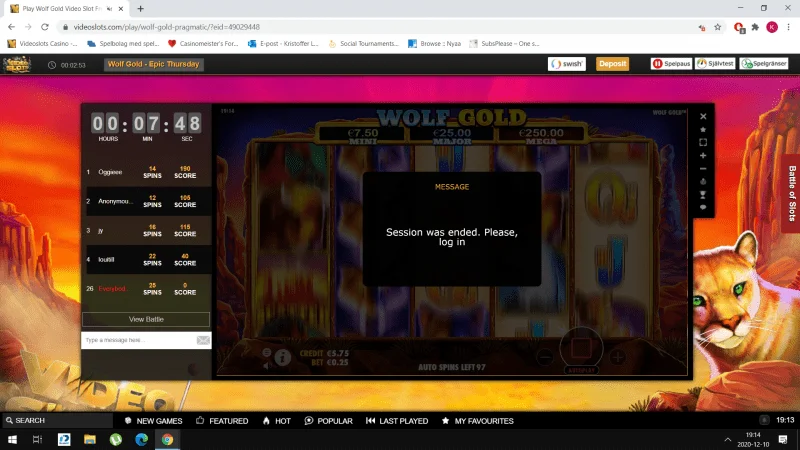
Task: Open the Windows notification center
Action: 783,439
